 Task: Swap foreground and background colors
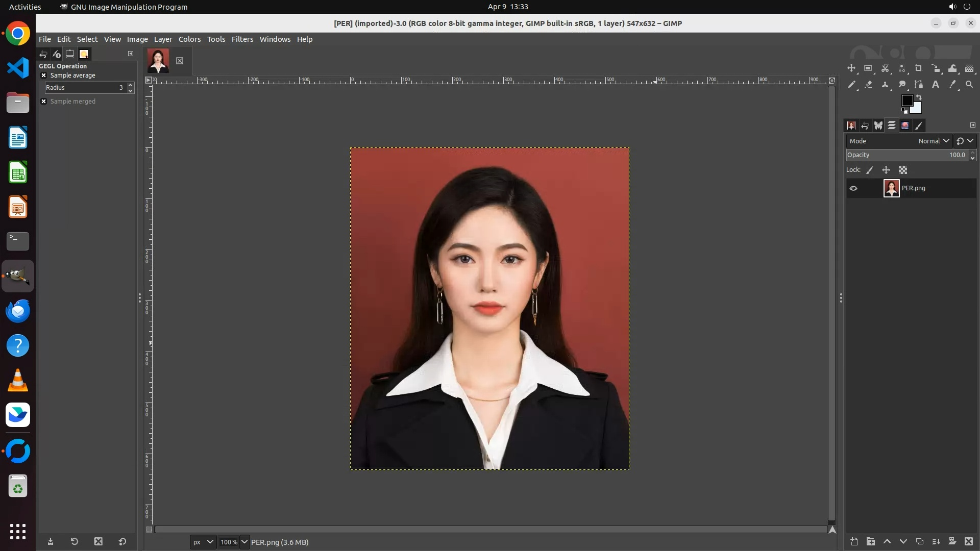[919, 97]
